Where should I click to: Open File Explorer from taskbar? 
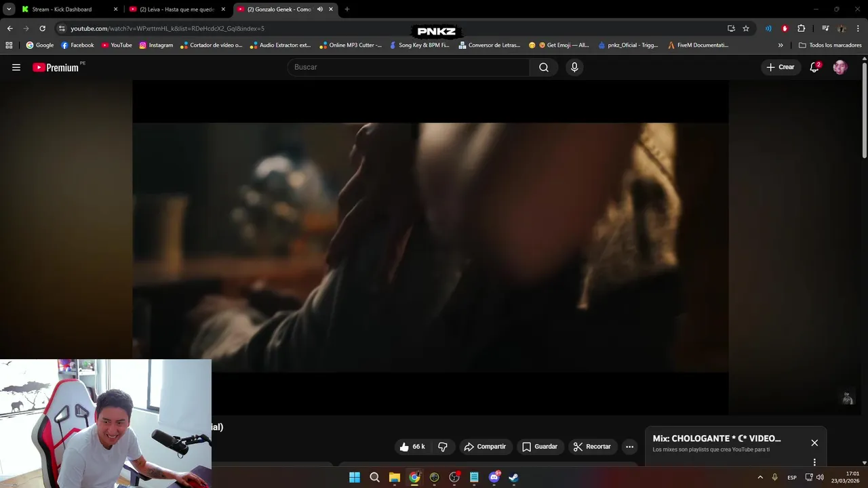395,477
